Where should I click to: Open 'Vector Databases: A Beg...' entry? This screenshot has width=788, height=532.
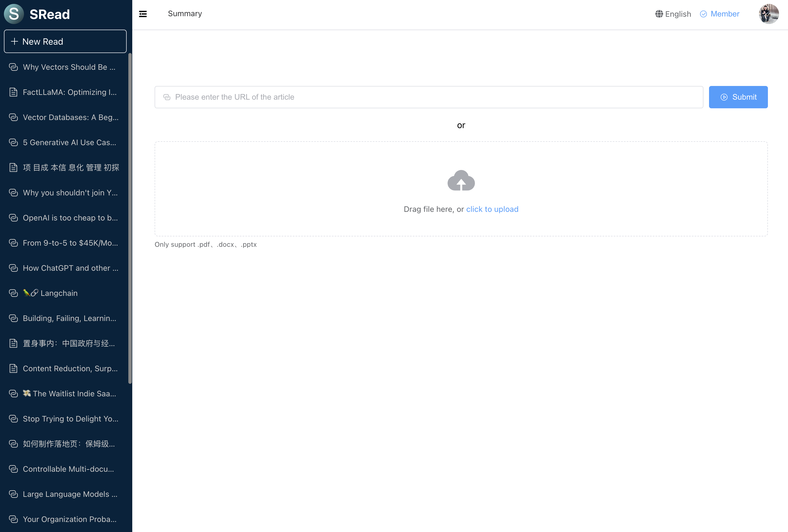click(70, 117)
